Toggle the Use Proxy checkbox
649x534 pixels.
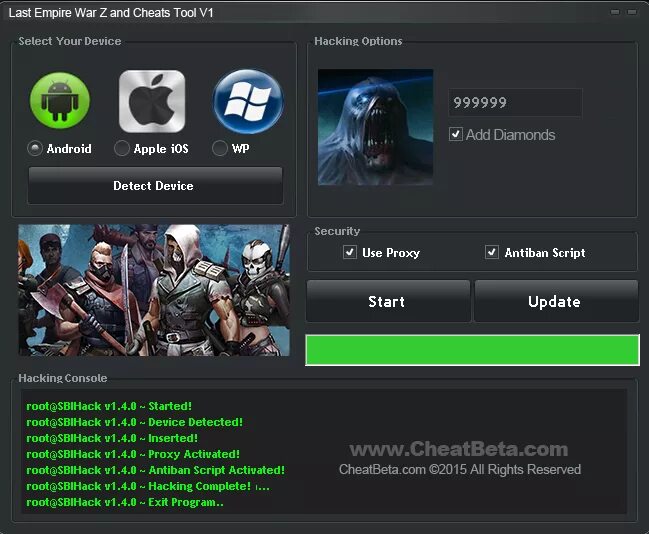point(350,252)
